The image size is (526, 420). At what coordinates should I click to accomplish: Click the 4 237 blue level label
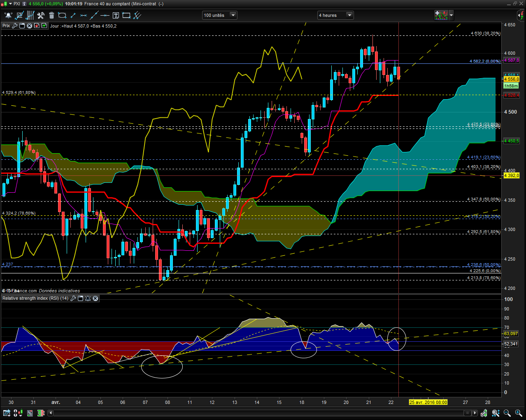click(x=7, y=264)
